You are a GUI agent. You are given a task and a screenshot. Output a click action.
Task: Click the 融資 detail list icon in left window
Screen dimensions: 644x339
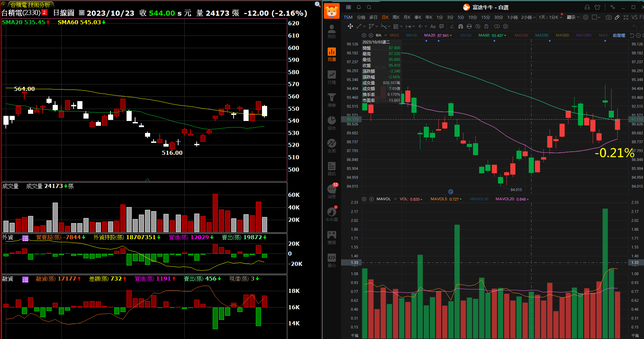point(25,280)
